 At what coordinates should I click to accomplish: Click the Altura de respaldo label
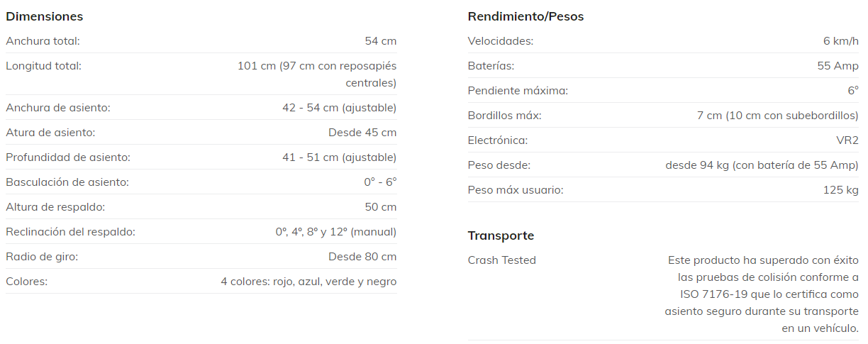click(55, 207)
